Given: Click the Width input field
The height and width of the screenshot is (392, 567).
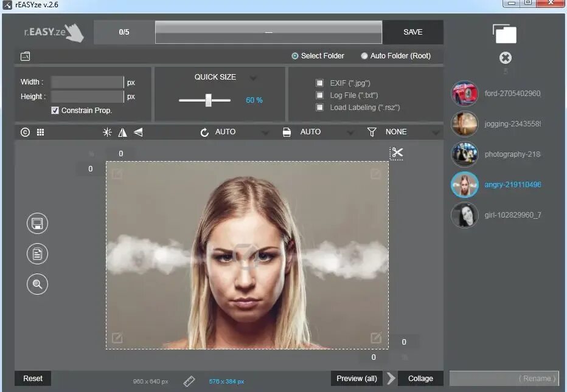Looking at the screenshot, I should click(x=87, y=83).
